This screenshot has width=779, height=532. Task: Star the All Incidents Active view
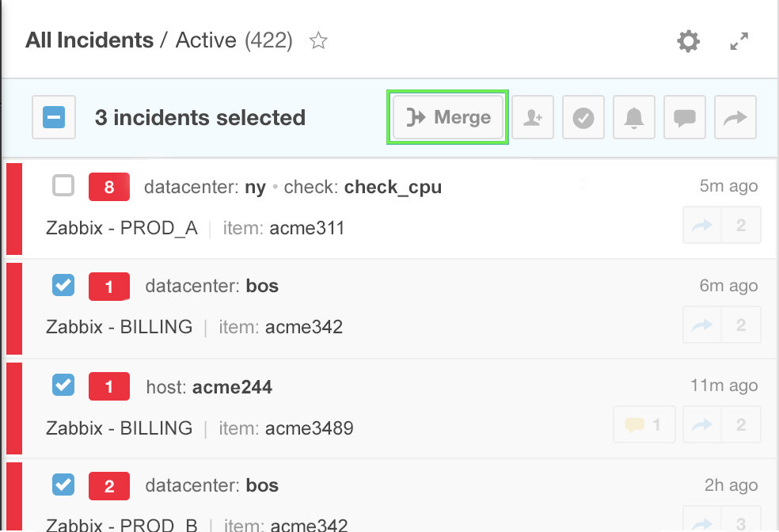[x=318, y=40]
